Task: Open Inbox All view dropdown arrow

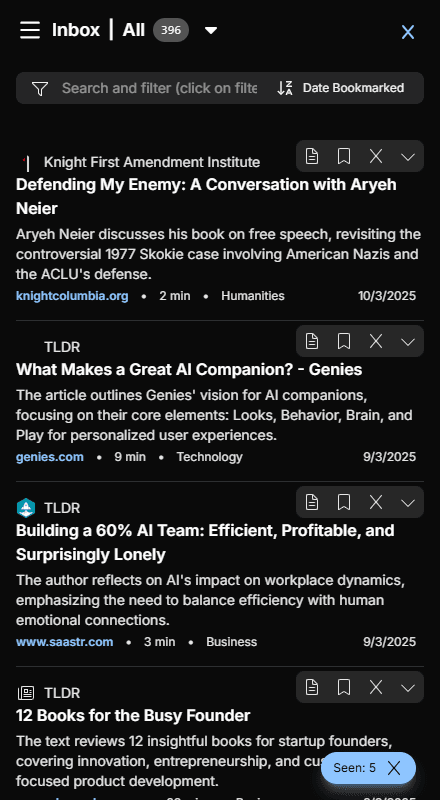Action: [x=211, y=31]
